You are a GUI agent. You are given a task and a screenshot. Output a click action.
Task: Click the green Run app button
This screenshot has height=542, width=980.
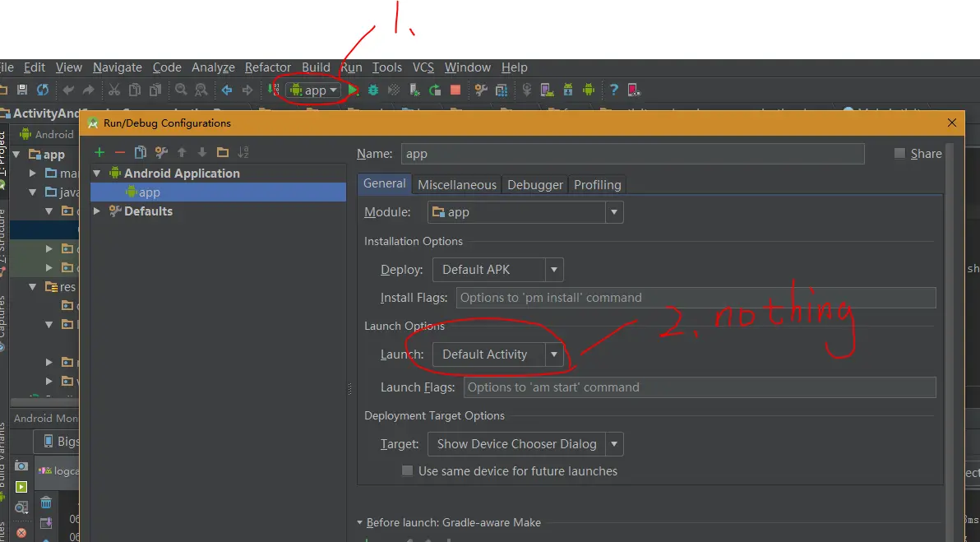pyautogui.click(x=354, y=90)
